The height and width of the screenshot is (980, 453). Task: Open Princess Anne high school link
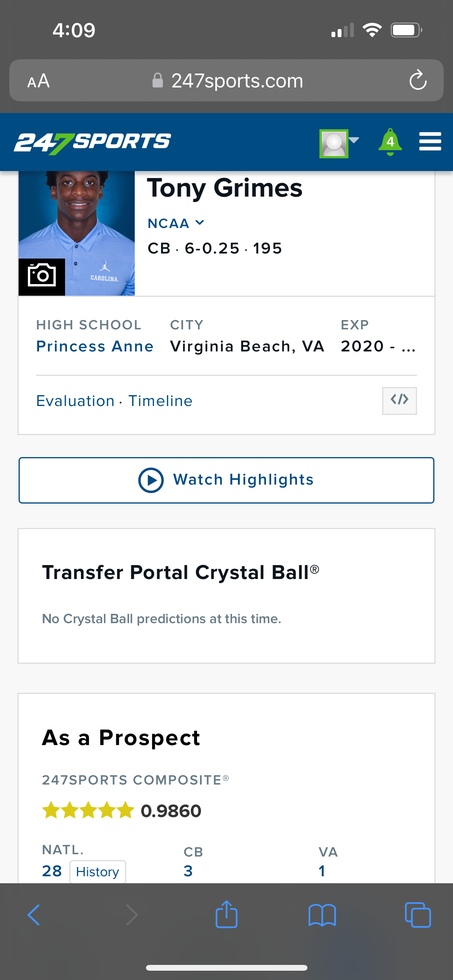coord(95,346)
